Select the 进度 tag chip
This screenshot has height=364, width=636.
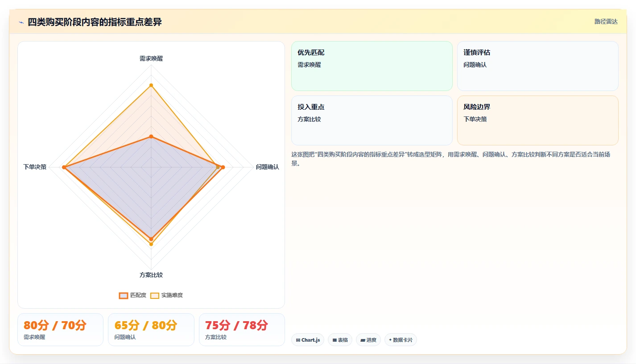[368, 340]
